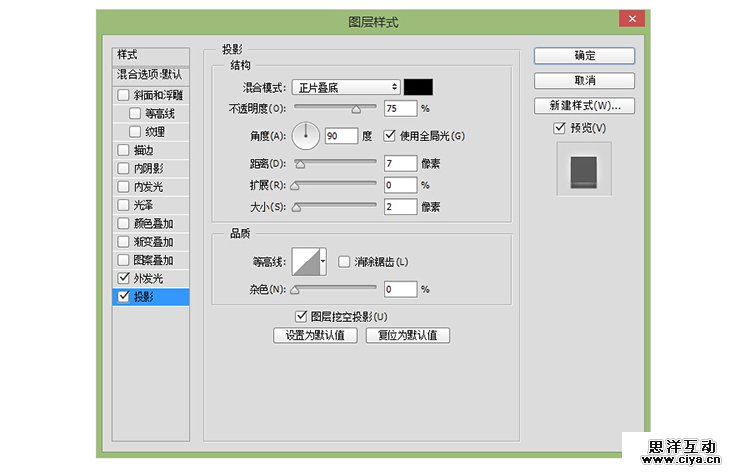Click the 确定 button

(x=584, y=56)
